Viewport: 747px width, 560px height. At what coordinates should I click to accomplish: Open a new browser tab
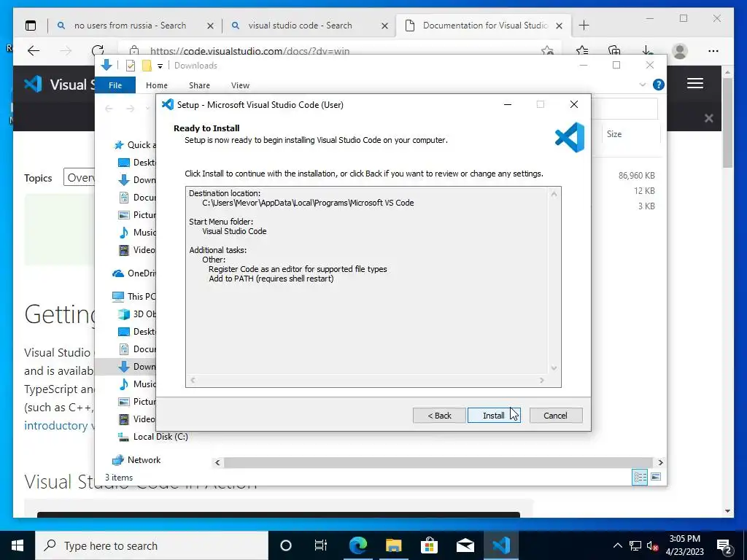[584, 26]
